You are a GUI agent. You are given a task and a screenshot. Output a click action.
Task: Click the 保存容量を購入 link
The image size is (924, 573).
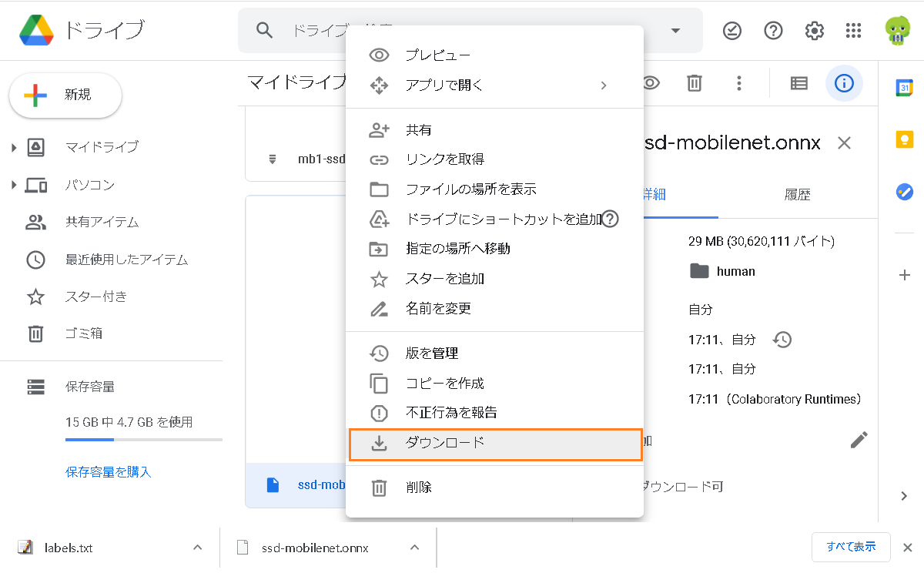click(109, 471)
